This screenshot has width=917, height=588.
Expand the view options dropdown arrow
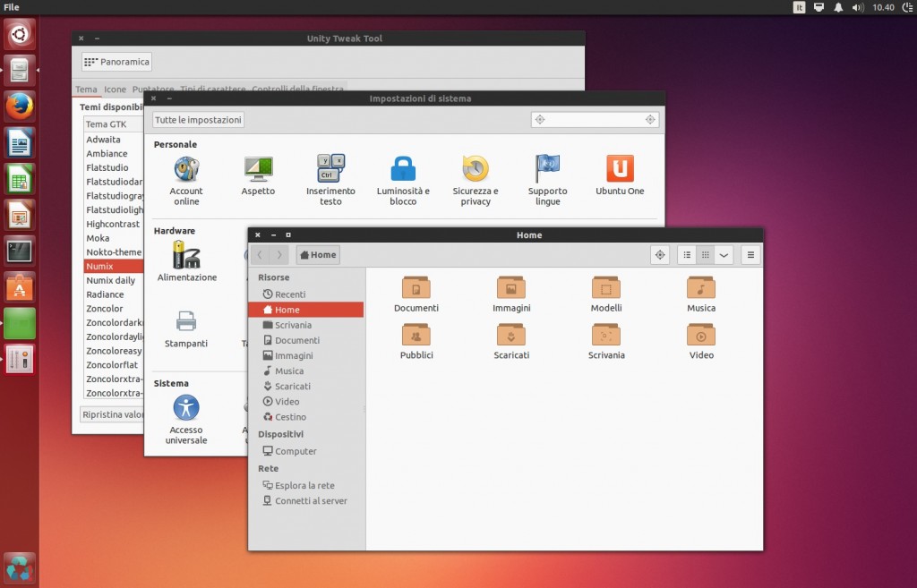(724, 255)
